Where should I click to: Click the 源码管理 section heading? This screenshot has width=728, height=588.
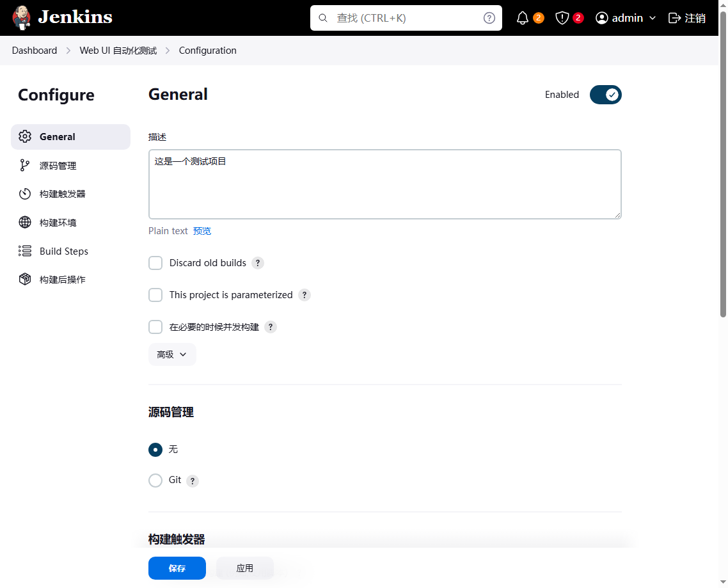coord(171,412)
